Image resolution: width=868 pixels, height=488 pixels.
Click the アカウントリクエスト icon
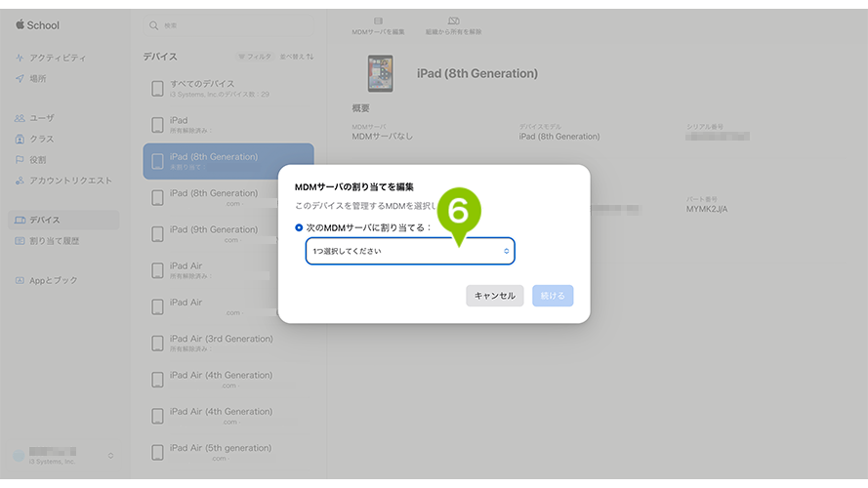(20, 181)
